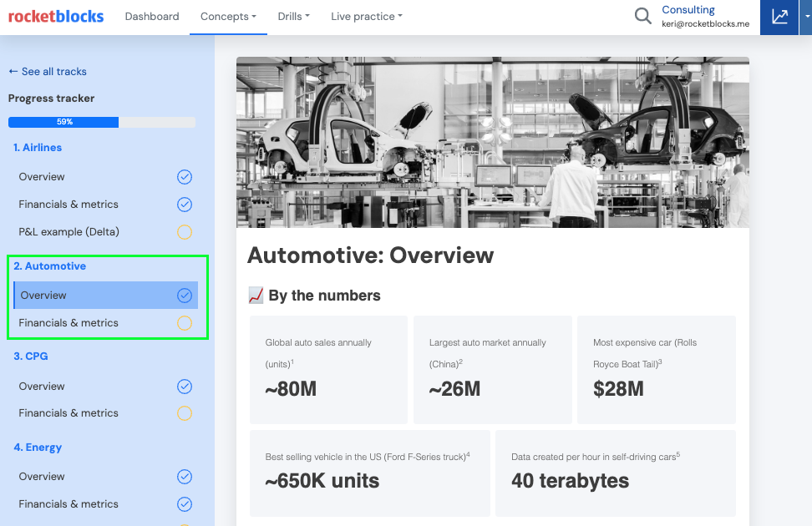
Task: Open the Concepts dropdown
Action: tap(228, 16)
